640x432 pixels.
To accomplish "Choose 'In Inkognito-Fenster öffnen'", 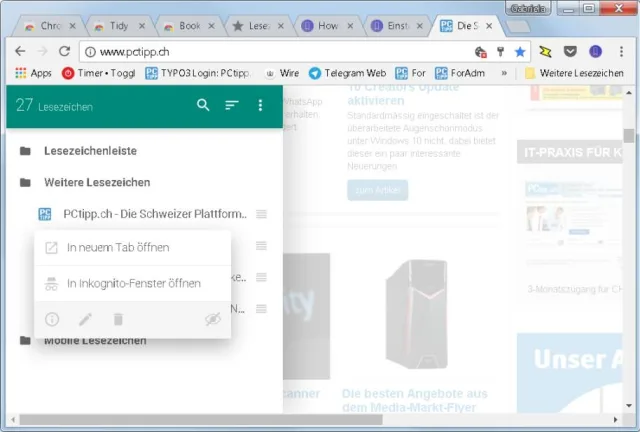I will pos(133,283).
